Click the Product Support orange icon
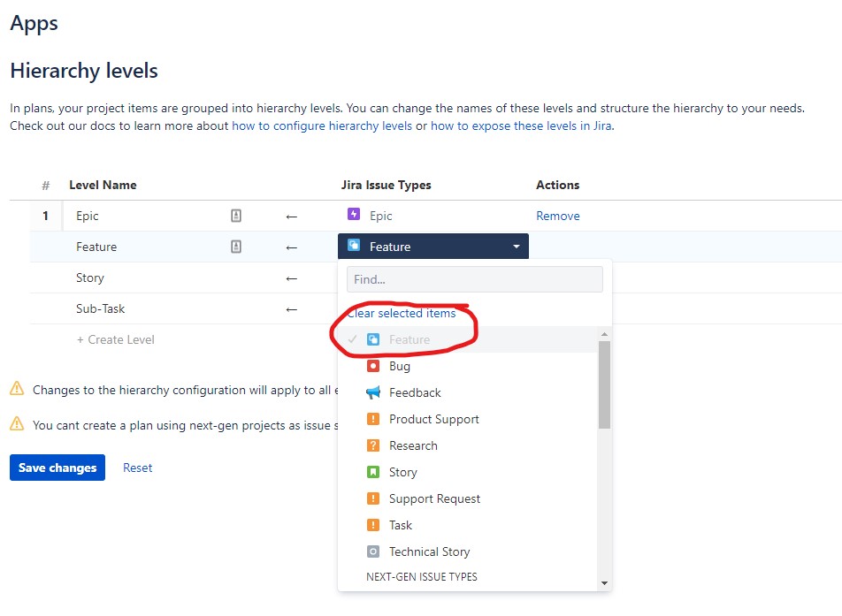The height and width of the screenshot is (616, 842). click(x=372, y=419)
